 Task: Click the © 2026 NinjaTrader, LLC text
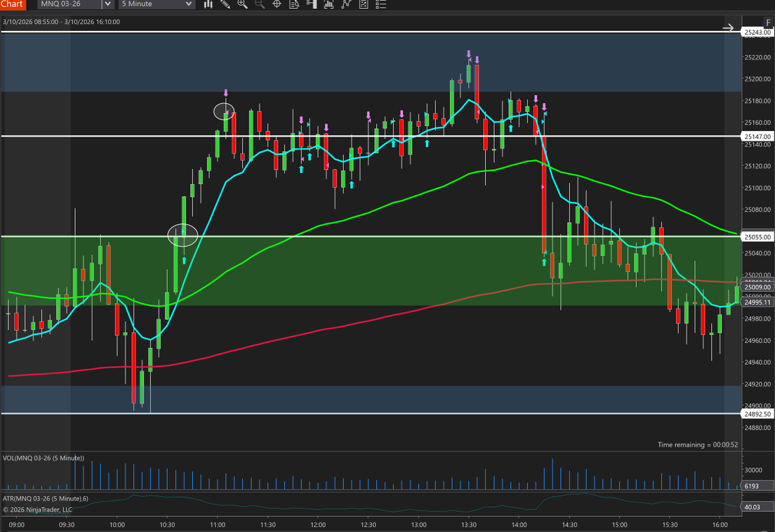(39, 509)
